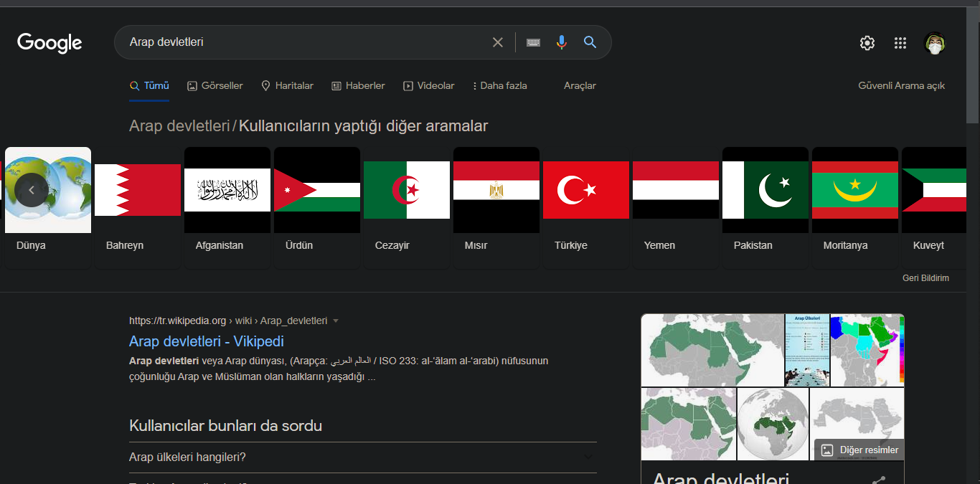
Task: Open the Türkiye flag card
Action: tap(586, 207)
